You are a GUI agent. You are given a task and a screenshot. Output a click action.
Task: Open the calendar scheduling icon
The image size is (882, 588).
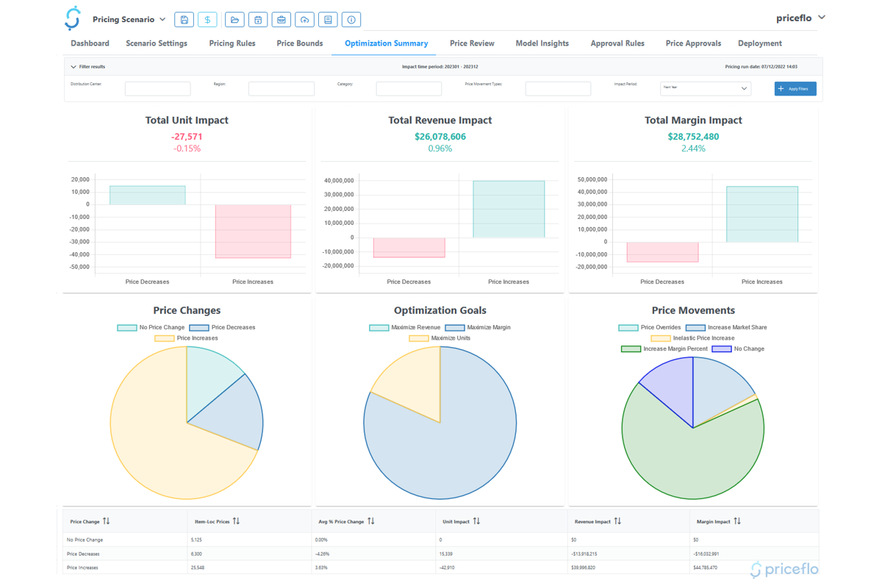point(258,19)
